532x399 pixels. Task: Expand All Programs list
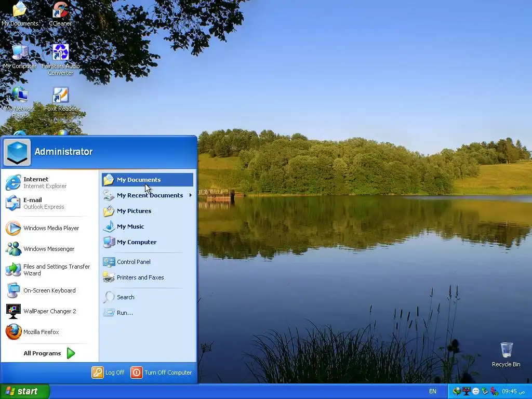tap(49, 353)
